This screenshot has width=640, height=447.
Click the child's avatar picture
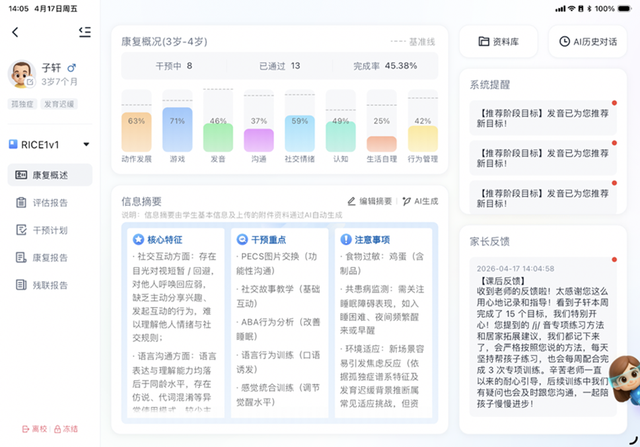tap(21, 74)
